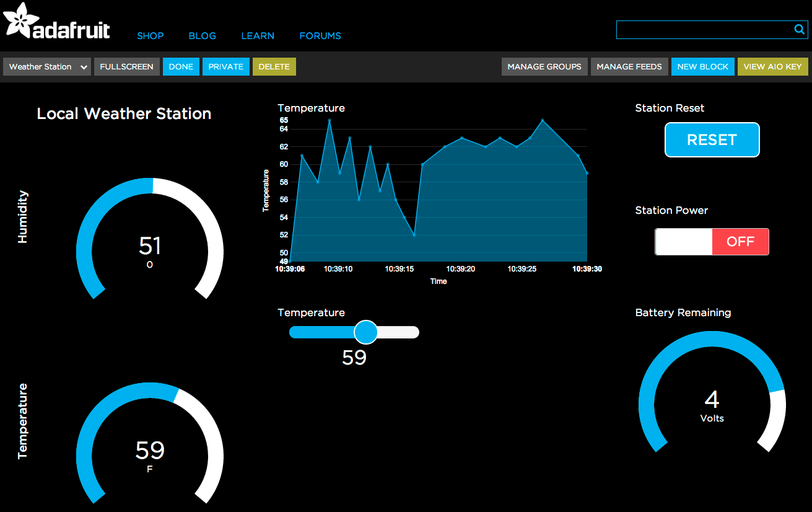Click the DELETE dashboard button
Image resolution: width=812 pixels, height=512 pixels.
[x=274, y=67]
